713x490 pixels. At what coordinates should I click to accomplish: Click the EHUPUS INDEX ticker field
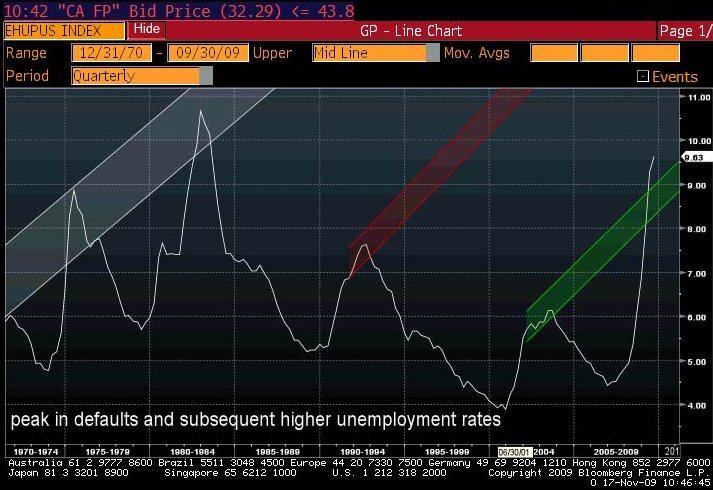click(x=64, y=31)
